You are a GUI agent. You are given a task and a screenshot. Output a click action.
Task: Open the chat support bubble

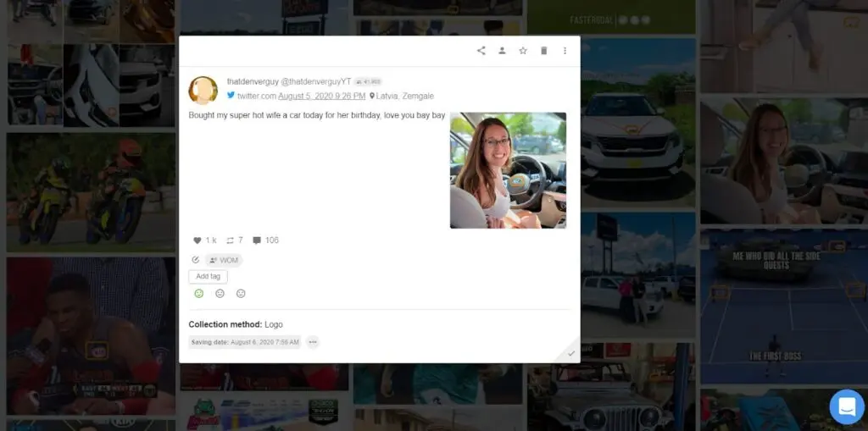(x=846, y=406)
